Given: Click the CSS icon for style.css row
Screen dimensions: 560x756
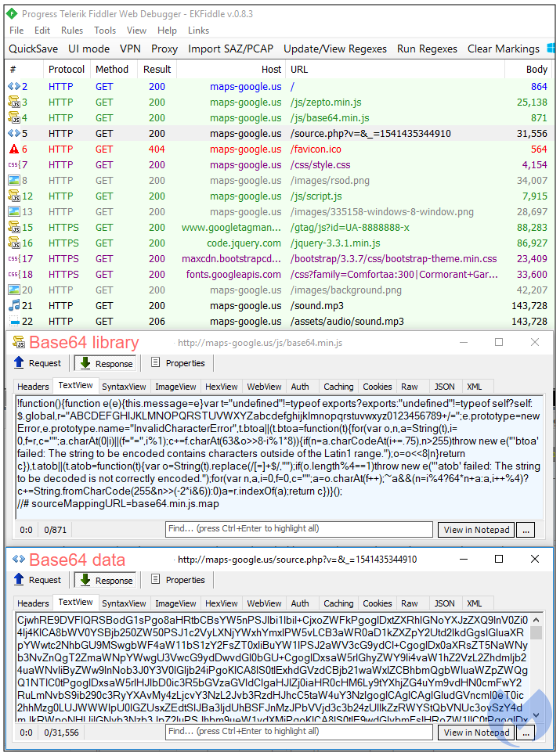Looking at the screenshot, I should point(13,165).
